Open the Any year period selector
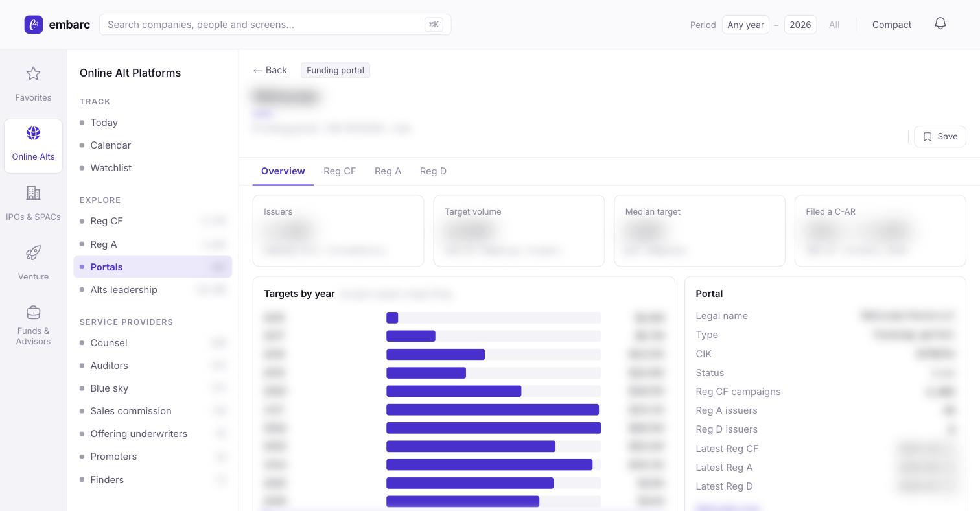980x511 pixels. [745, 25]
